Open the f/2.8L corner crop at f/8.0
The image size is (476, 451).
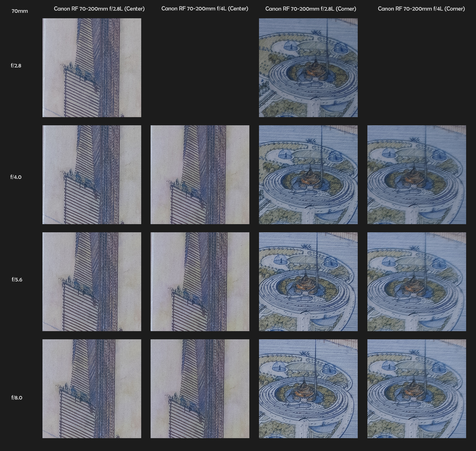[x=308, y=389]
